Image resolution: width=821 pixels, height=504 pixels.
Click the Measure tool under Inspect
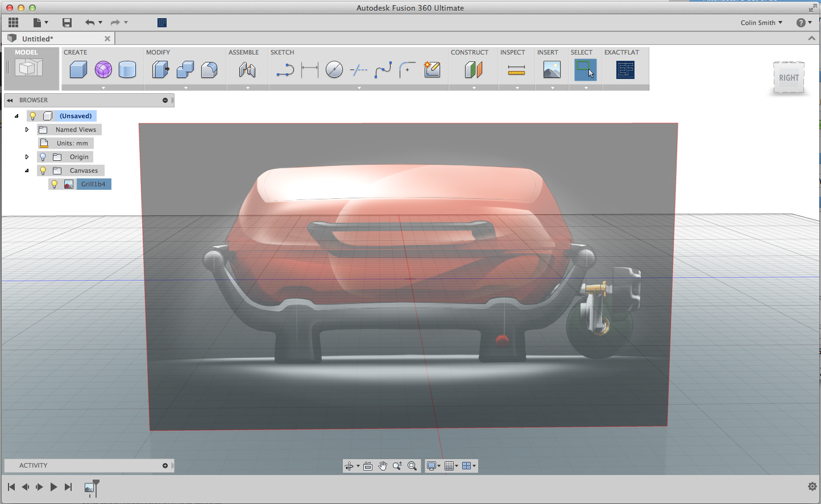516,70
